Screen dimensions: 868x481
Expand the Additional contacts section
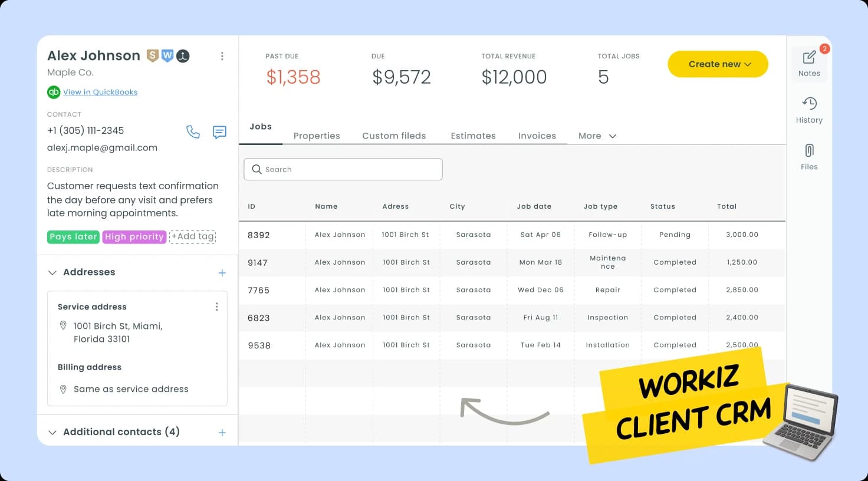tap(52, 432)
